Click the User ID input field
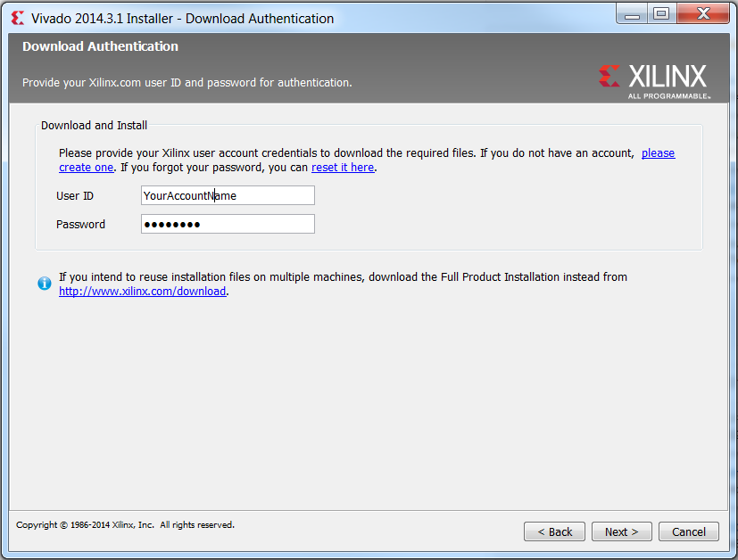738x560 pixels. [x=228, y=195]
